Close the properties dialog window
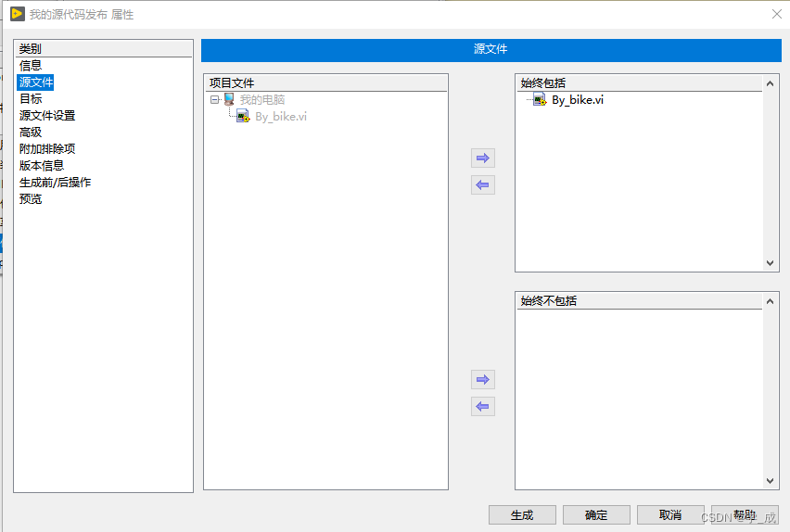The image size is (790, 532). point(777,14)
